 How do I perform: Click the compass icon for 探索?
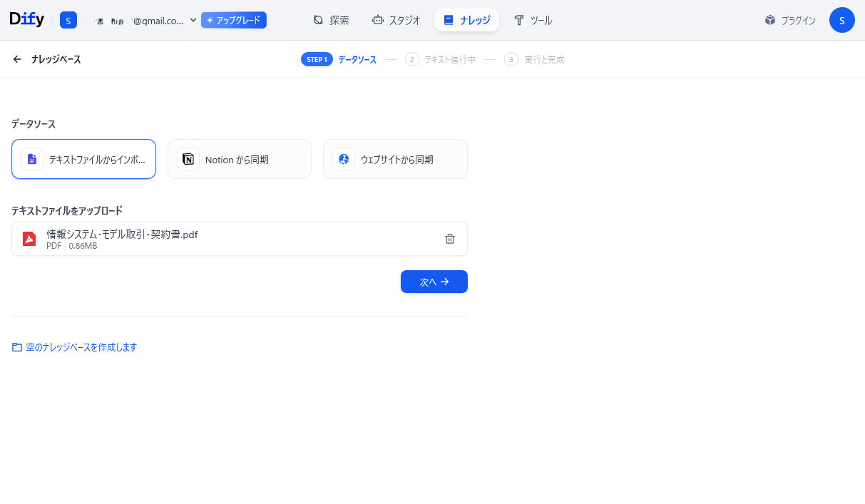click(317, 20)
